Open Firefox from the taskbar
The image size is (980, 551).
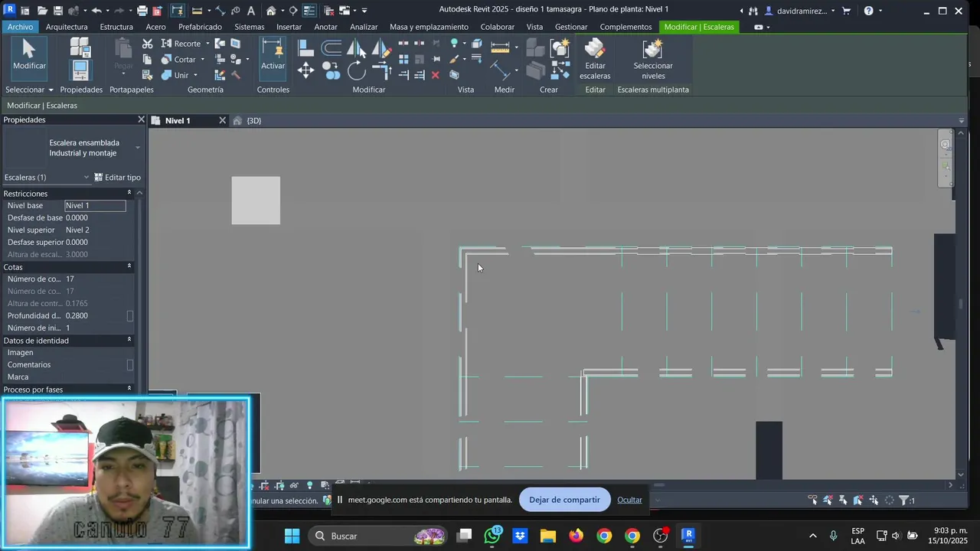(x=576, y=536)
